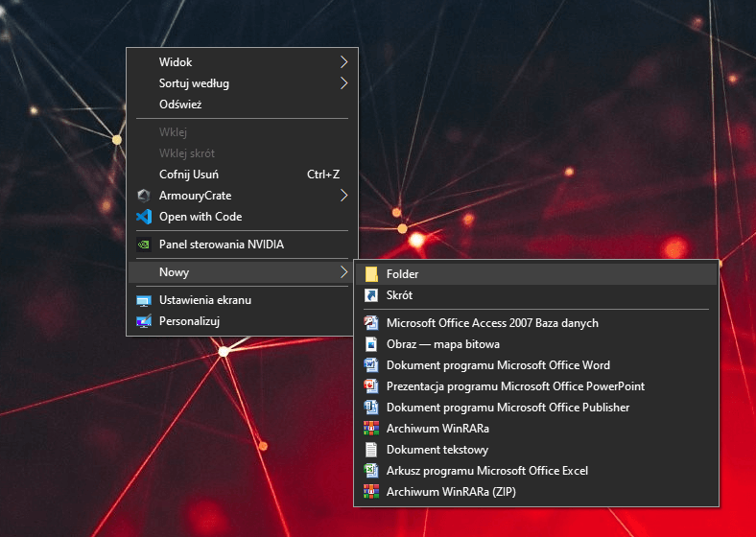This screenshot has width=756, height=537.
Task: Create Prezentacja programu Microsoft Office PowerPoint
Action: coord(536,386)
